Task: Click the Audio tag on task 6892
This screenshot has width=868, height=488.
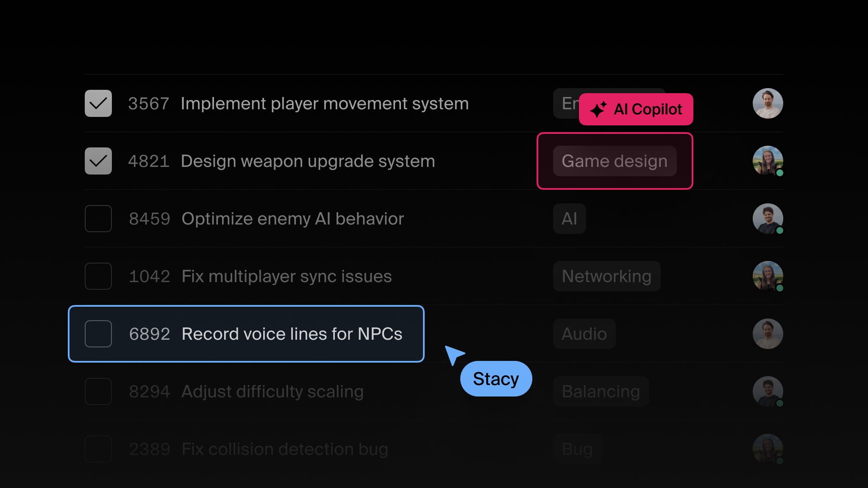Action: [x=584, y=334]
